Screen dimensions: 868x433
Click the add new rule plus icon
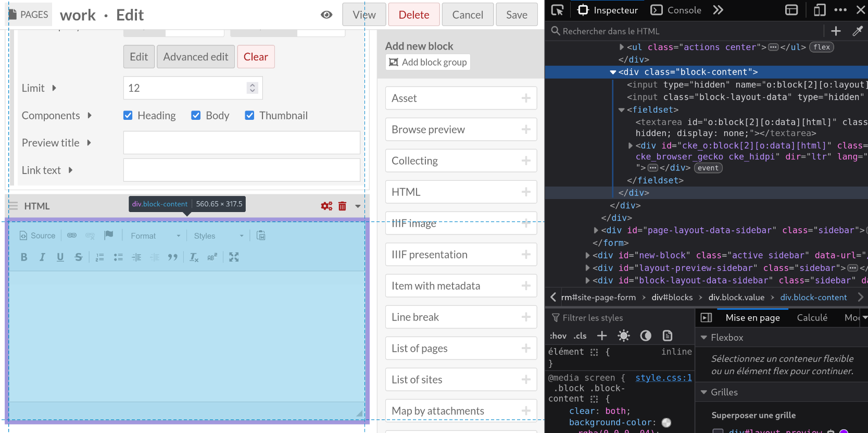602,336
